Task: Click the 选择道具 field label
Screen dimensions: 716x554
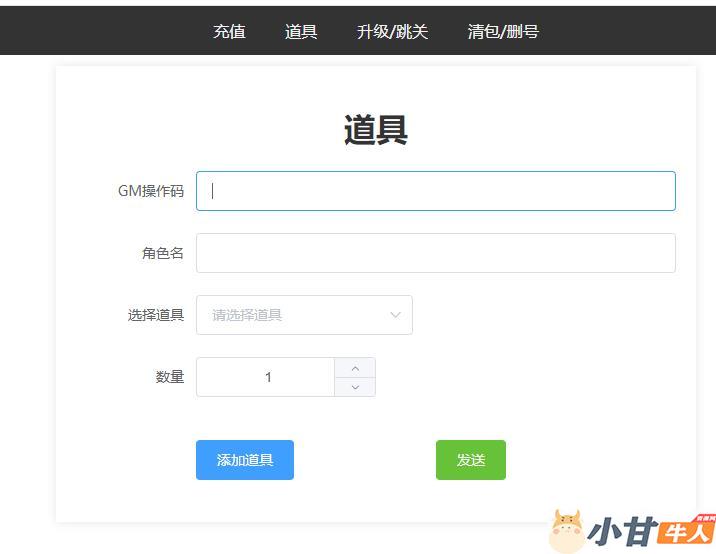Action: tap(156, 315)
